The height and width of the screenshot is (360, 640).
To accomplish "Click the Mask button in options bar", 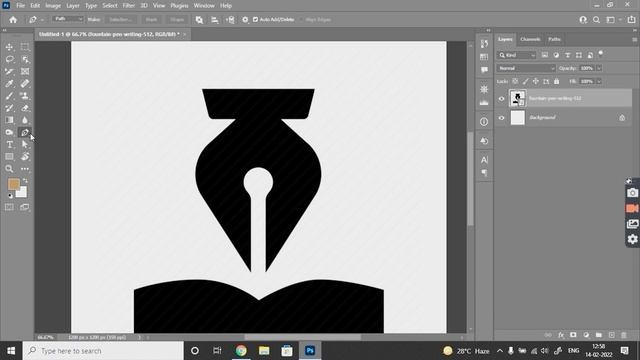I will [151, 20].
